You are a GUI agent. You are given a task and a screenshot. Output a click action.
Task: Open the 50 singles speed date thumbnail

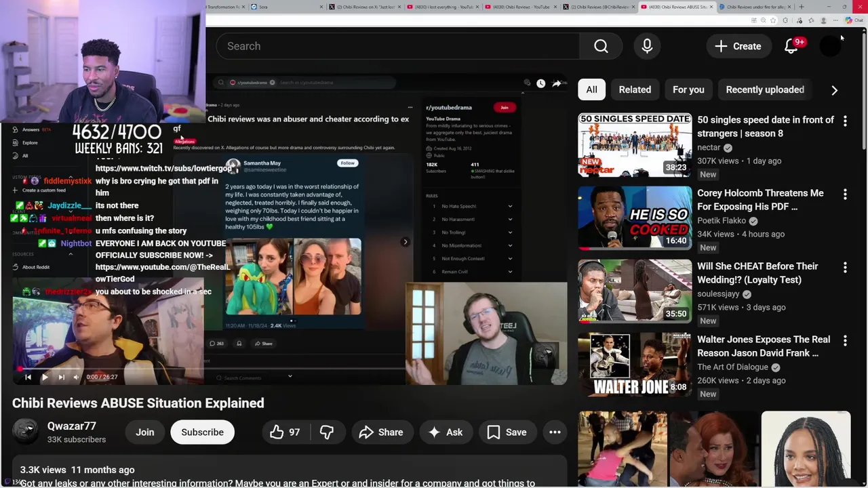tap(635, 145)
